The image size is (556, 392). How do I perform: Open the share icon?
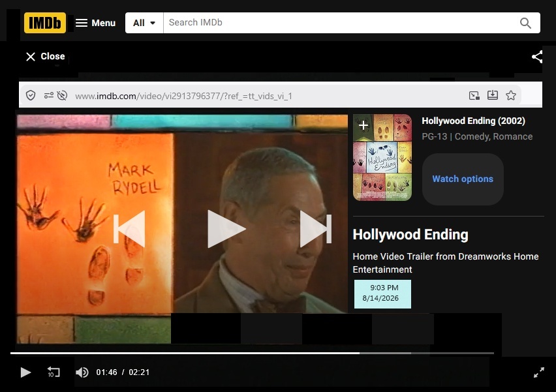537,57
